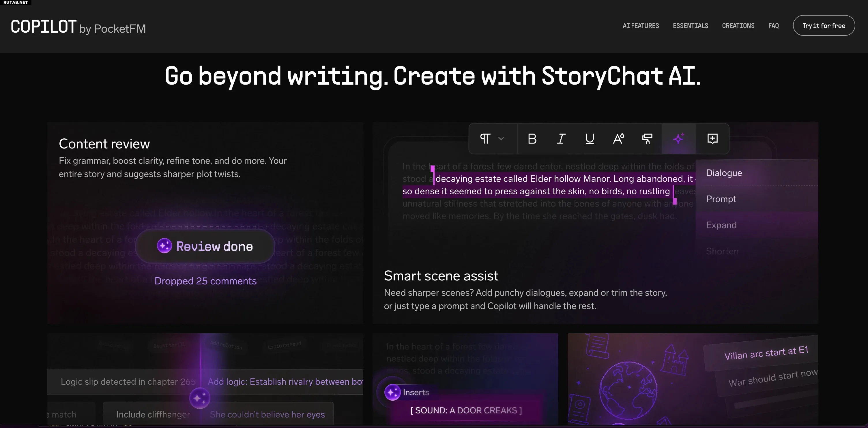Click the Content review heading
868x428 pixels.
click(104, 144)
